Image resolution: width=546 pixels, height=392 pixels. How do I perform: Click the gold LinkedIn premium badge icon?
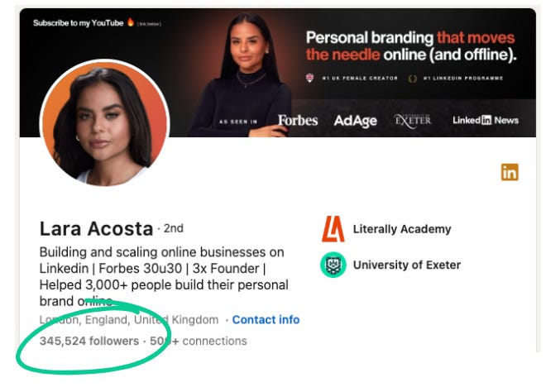[510, 172]
